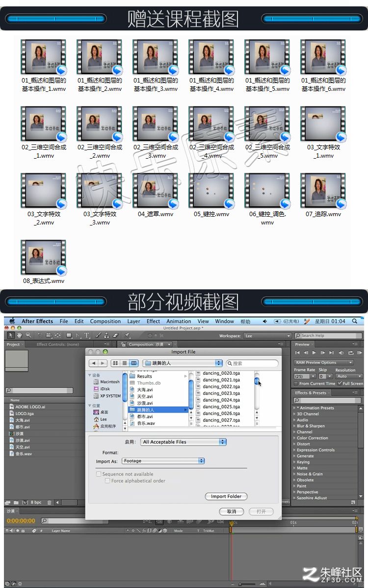The height and width of the screenshot is (588, 368).
Task: Open the Layer menu
Action: pos(133,321)
